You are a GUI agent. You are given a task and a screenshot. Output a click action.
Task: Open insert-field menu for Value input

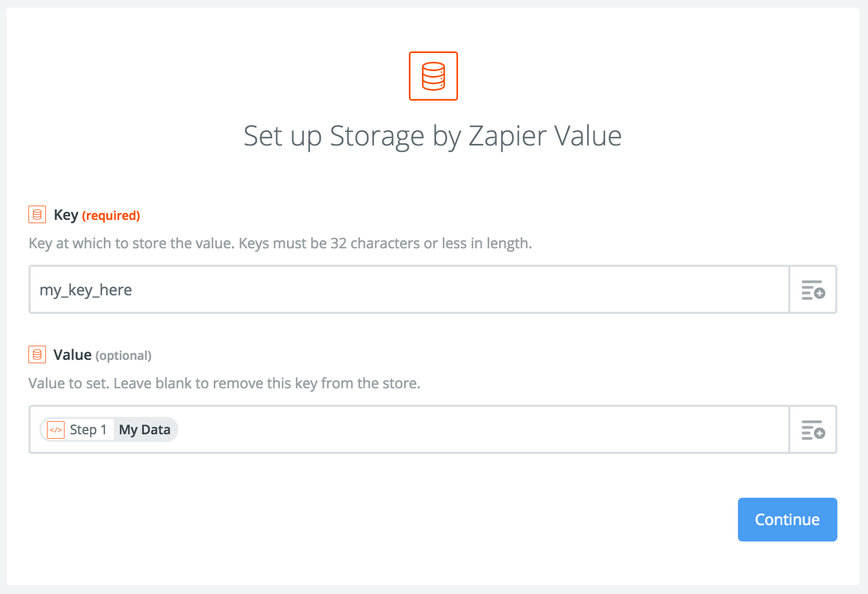click(813, 429)
